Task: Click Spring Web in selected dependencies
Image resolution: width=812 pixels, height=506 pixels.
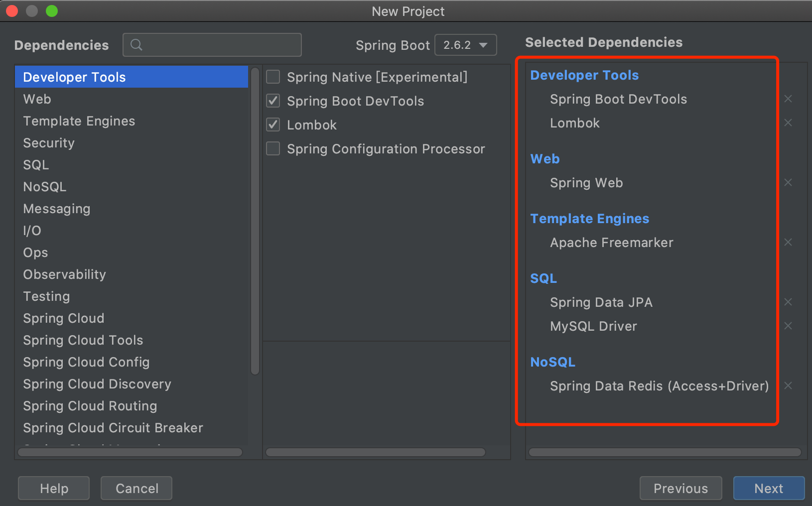Action: [586, 183]
